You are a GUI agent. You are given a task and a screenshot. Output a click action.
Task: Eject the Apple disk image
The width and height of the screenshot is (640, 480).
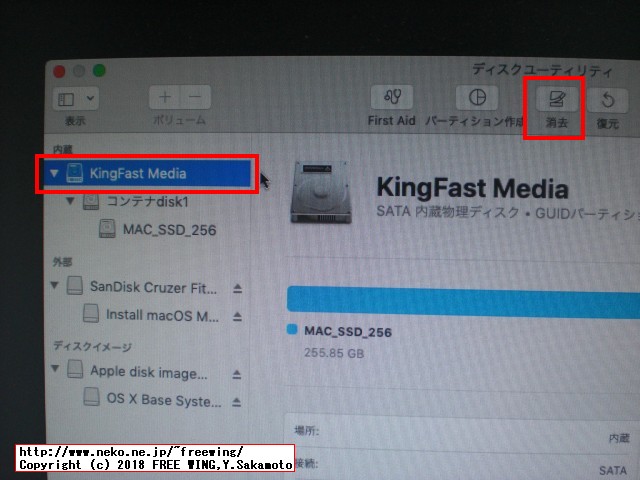237,373
